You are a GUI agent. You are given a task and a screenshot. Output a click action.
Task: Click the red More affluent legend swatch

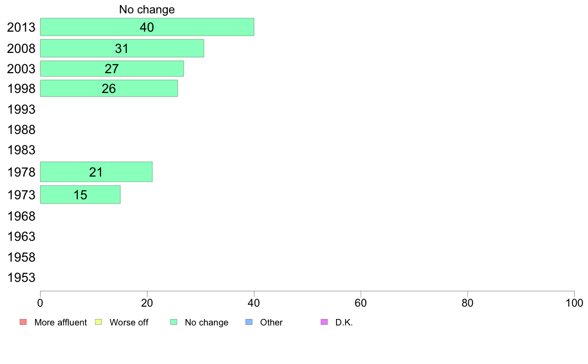click(23, 322)
